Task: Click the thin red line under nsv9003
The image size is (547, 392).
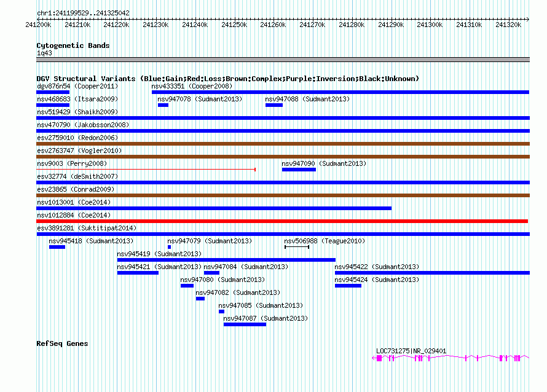Action: click(146, 170)
